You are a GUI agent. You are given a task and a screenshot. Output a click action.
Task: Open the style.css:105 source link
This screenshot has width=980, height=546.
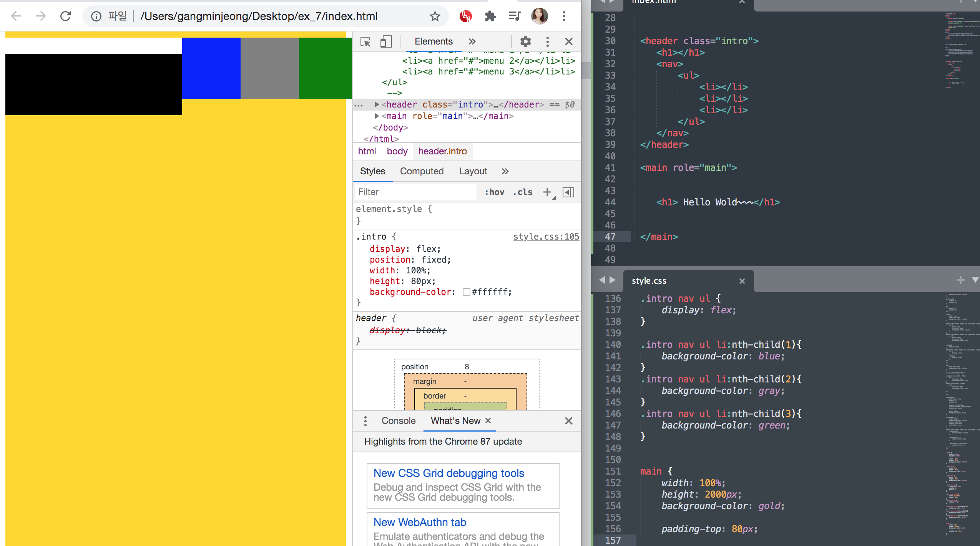point(546,237)
